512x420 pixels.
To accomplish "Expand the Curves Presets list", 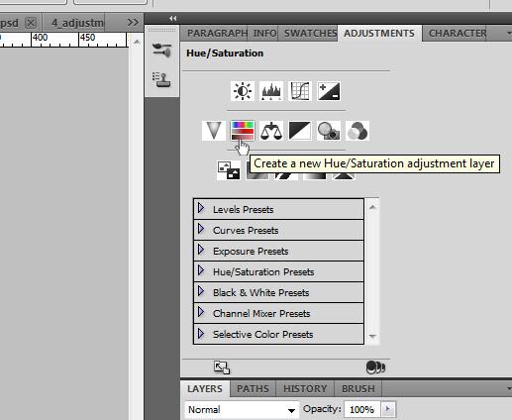I will pos(201,229).
